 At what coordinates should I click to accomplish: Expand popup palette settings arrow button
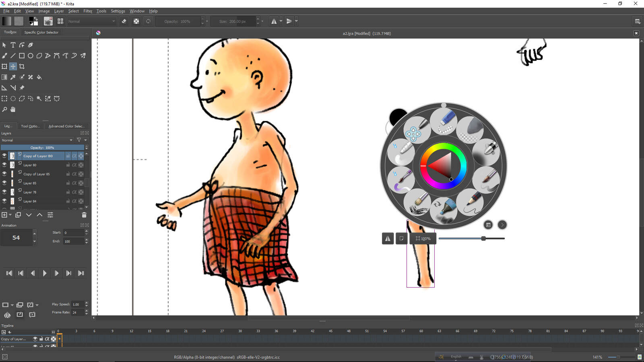[502, 225]
